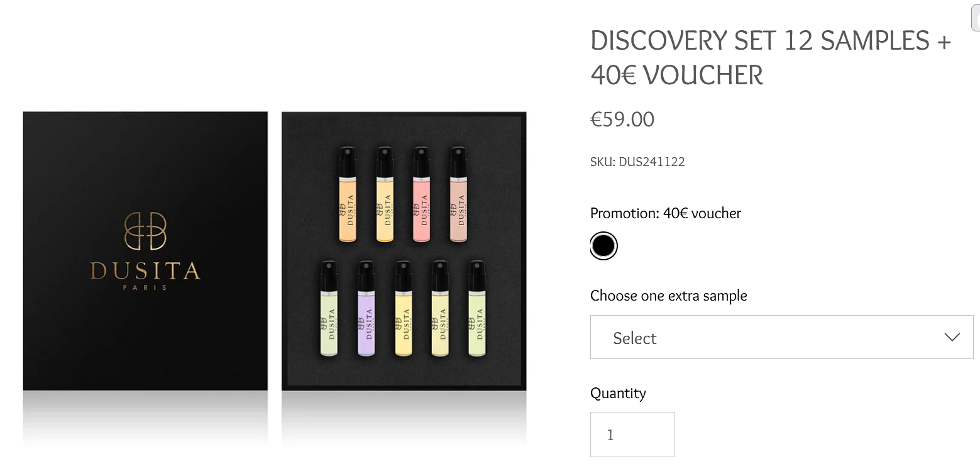The height and width of the screenshot is (471, 980).
Task: Click the Promotion: 40€ voucher label
Action: [x=665, y=213]
